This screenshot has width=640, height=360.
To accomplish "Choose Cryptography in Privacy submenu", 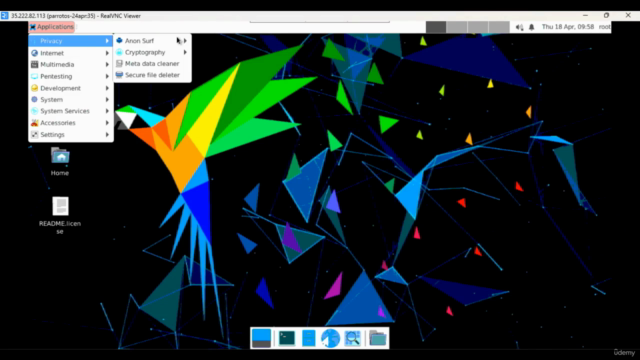I will click(x=152, y=52).
